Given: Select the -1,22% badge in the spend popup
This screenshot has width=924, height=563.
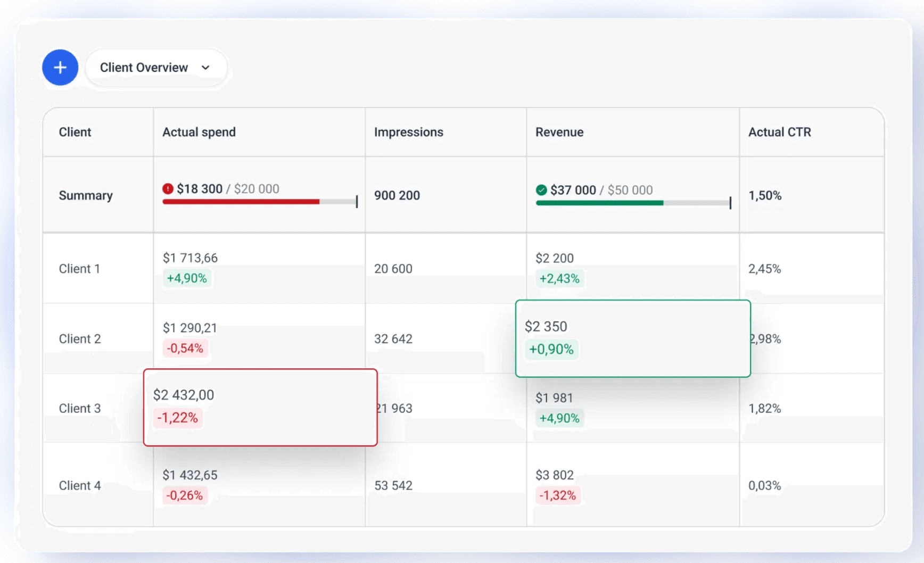Looking at the screenshot, I should (x=178, y=418).
